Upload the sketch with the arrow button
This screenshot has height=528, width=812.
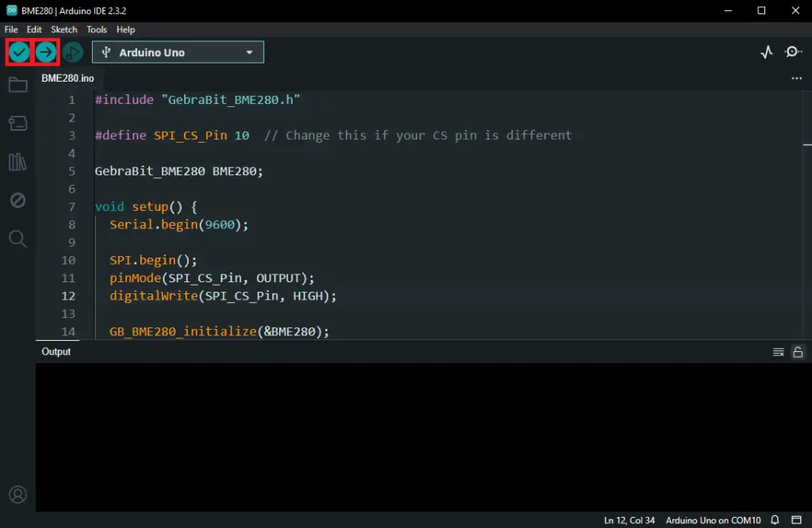(46, 52)
